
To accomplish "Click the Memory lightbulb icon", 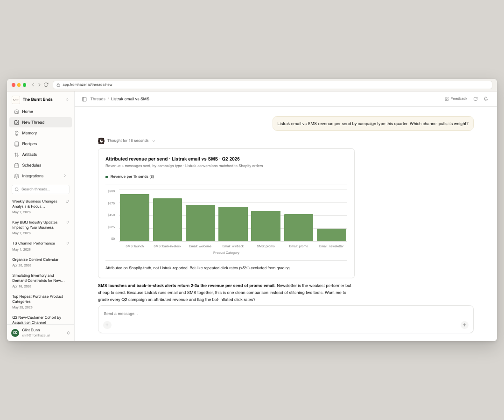I will (17, 133).
